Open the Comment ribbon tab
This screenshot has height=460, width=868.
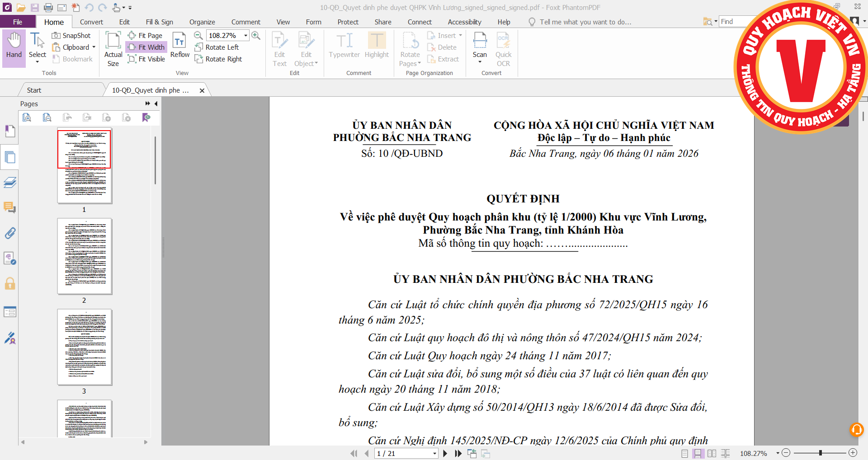pyautogui.click(x=245, y=22)
